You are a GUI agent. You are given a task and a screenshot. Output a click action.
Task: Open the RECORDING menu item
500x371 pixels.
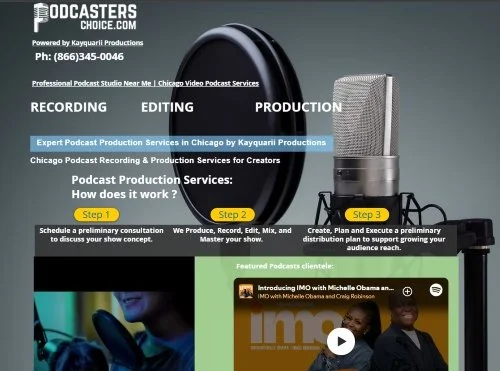[x=69, y=107]
